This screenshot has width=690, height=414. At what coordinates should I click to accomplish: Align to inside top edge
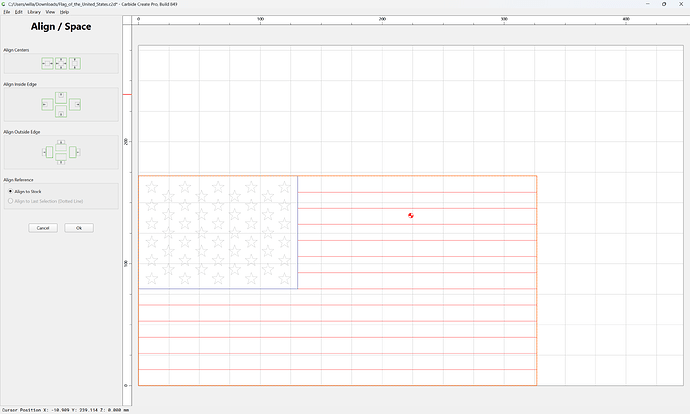tap(61, 97)
